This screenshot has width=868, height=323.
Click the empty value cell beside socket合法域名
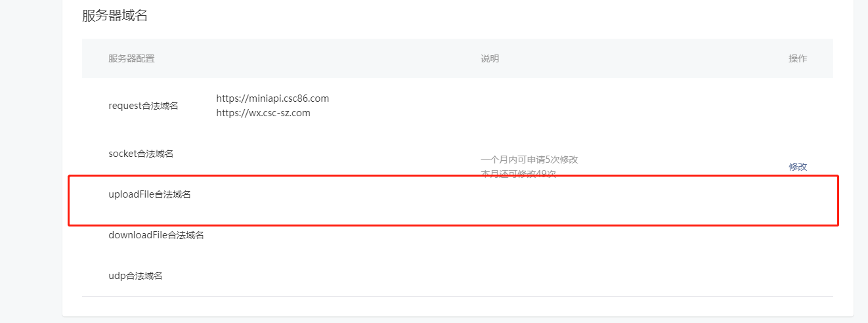click(x=341, y=154)
